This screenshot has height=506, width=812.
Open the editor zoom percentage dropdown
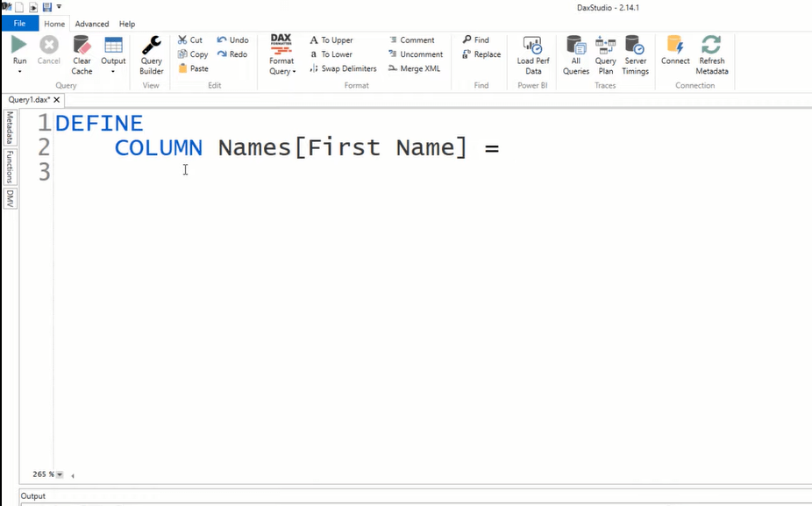tap(60, 474)
